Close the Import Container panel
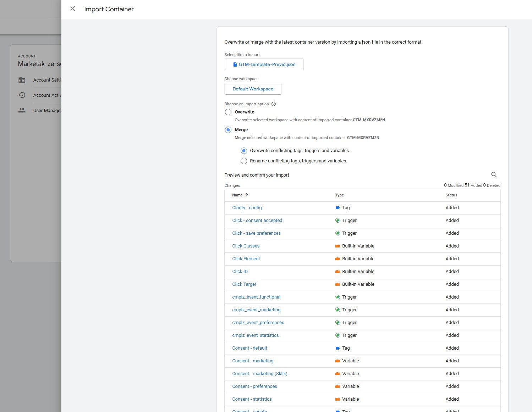The image size is (532, 412). [x=73, y=9]
